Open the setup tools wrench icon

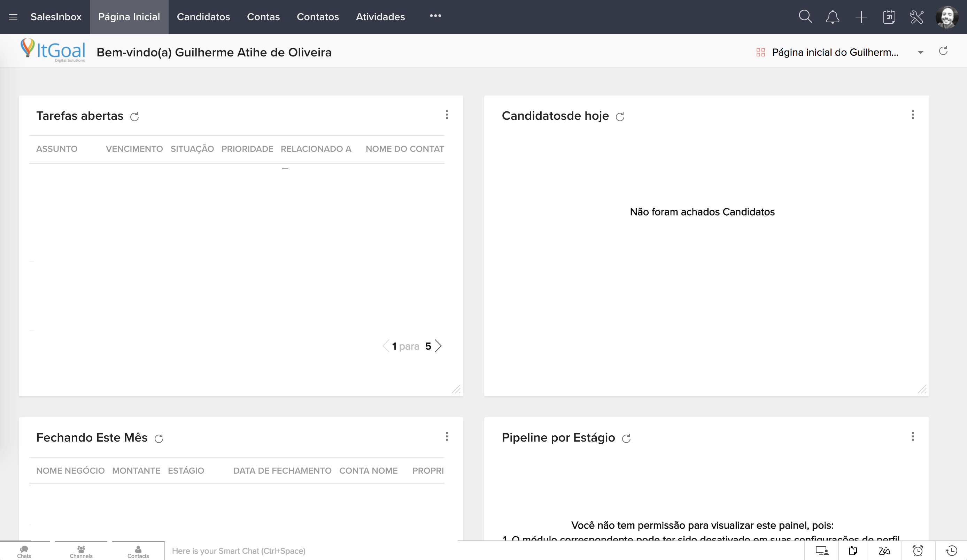click(916, 17)
